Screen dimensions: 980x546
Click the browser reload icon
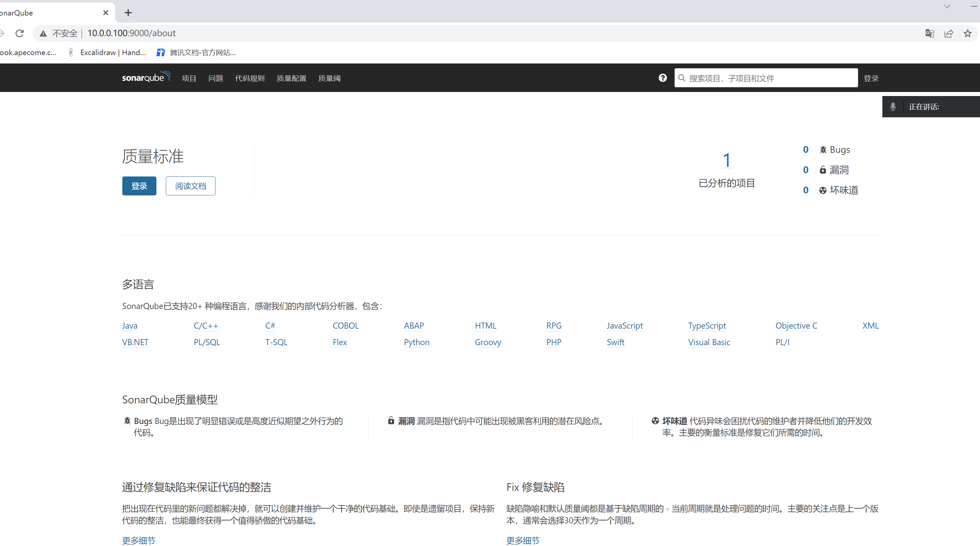coord(19,33)
